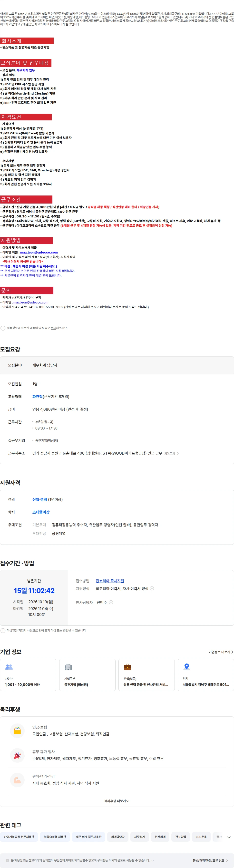Click the 산업(업종) briefcase icon
The image size is (234, 868).
(127, 667)
